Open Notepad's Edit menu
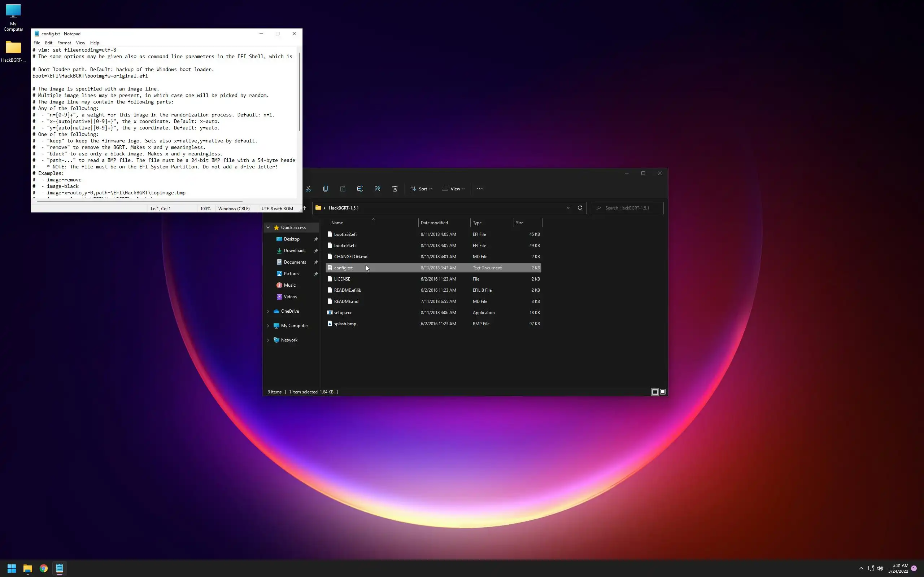This screenshot has width=924, height=577. click(x=48, y=43)
